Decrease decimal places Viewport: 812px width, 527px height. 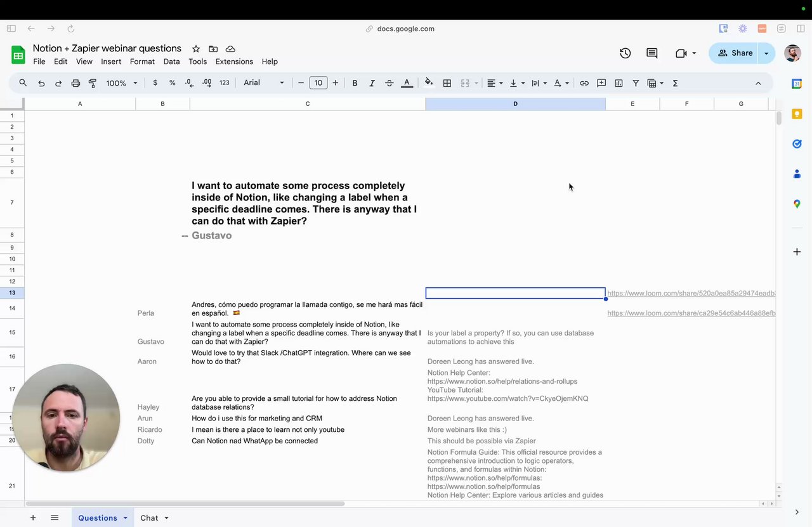[189, 83]
